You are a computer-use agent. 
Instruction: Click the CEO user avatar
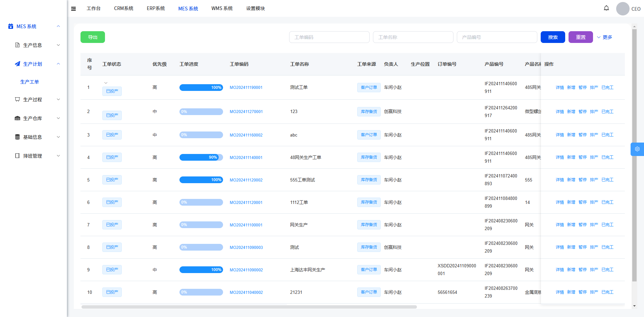pyautogui.click(x=623, y=9)
